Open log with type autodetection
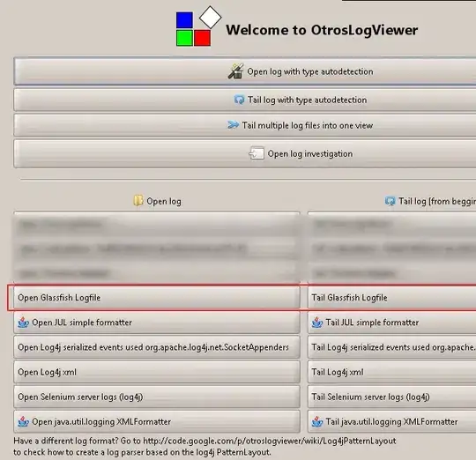The width and height of the screenshot is (476, 460). 245,71
